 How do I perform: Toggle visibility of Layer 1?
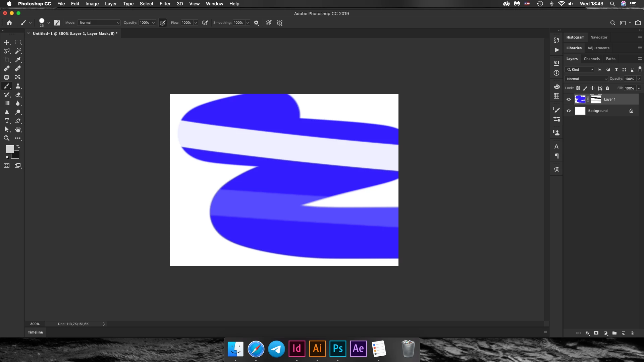pyautogui.click(x=569, y=99)
